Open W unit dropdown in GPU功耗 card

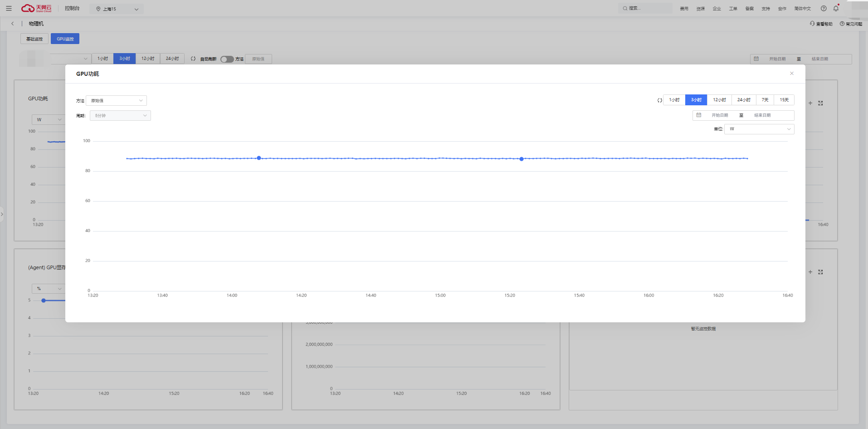[x=49, y=119]
